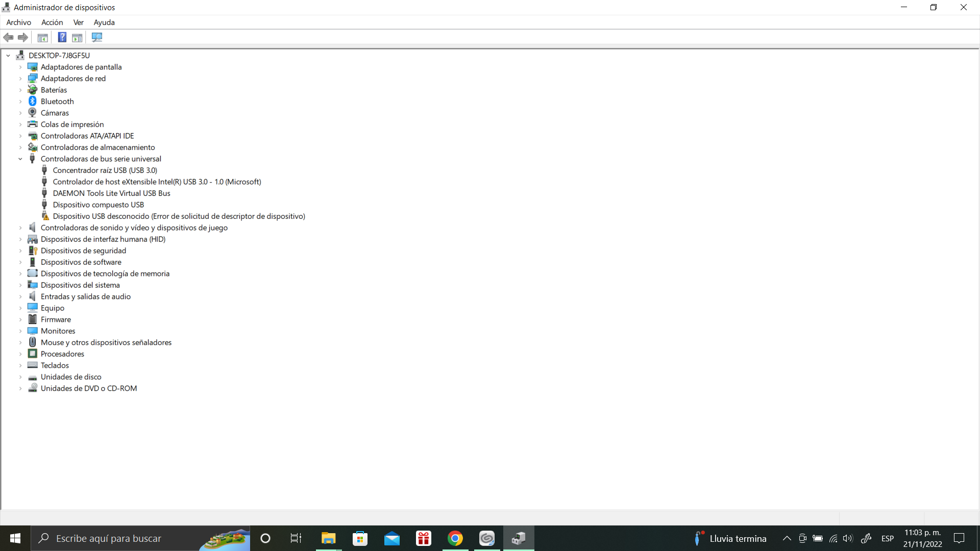Select Dispositivo USB desconocido with error
Image resolution: width=980 pixels, height=551 pixels.
(179, 216)
